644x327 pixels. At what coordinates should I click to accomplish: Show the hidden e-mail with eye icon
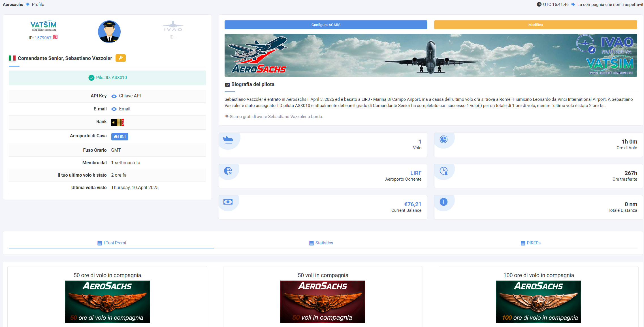click(114, 109)
